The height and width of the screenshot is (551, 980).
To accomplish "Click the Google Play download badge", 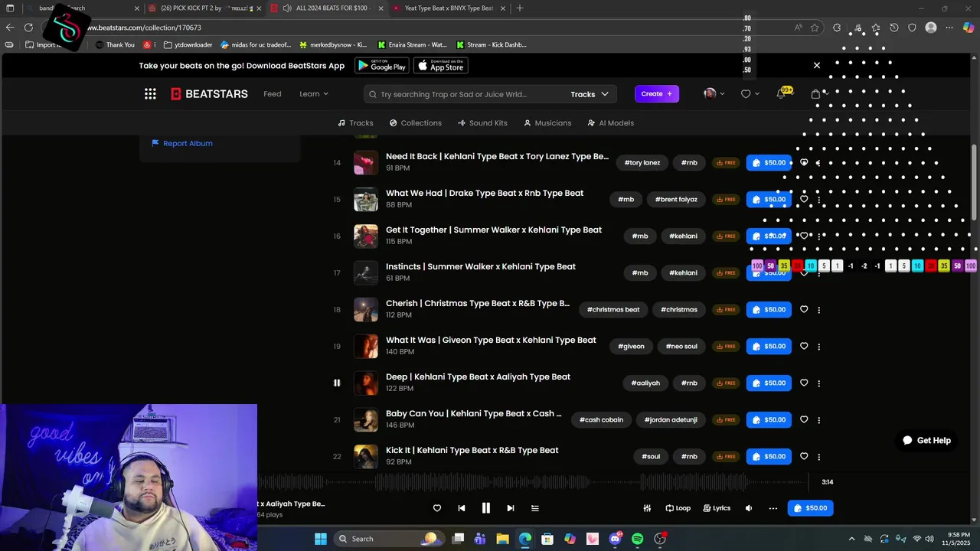I will [382, 66].
